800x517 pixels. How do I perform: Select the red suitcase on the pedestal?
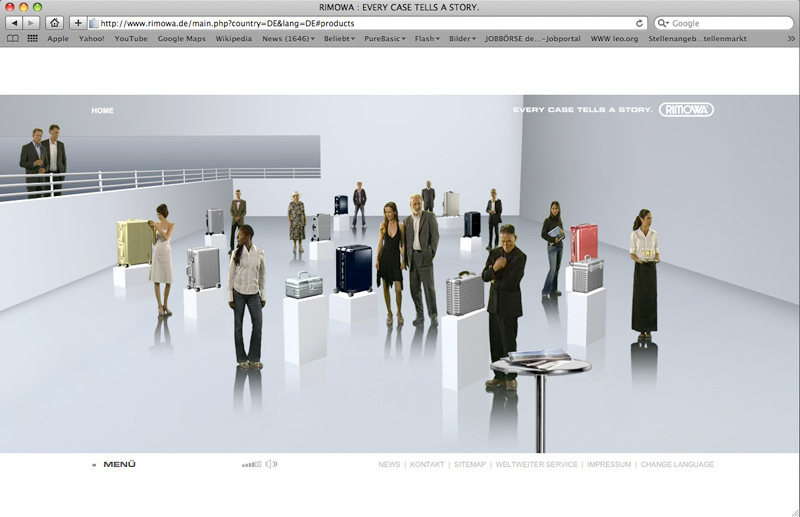pos(584,242)
